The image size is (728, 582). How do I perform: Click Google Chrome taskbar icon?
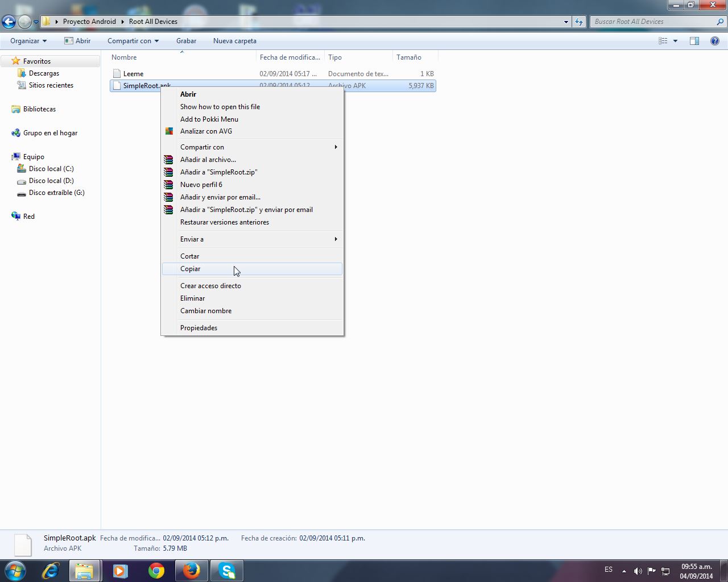pyautogui.click(x=156, y=570)
